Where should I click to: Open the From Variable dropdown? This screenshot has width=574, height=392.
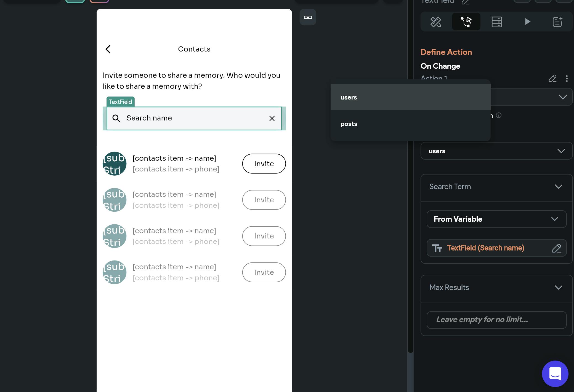pos(496,219)
